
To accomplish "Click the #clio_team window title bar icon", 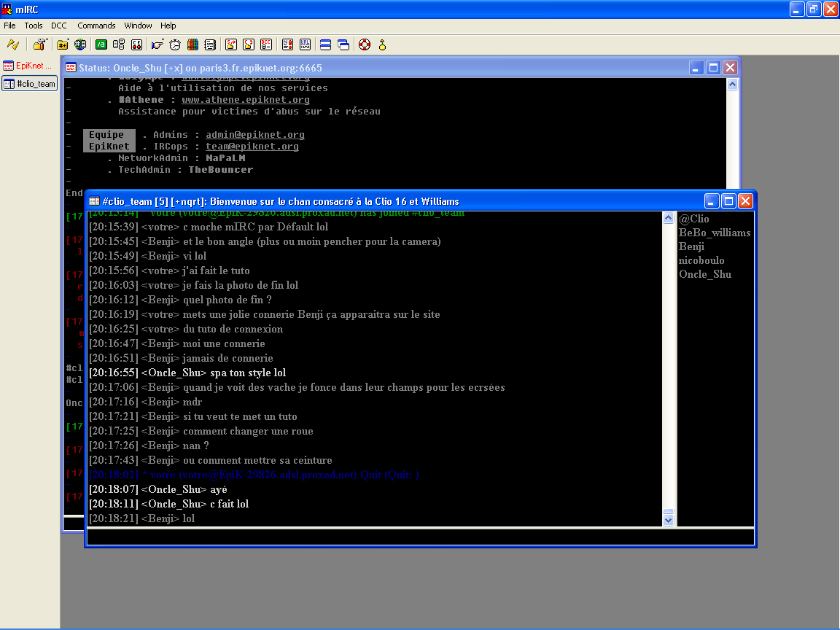I will pos(94,201).
